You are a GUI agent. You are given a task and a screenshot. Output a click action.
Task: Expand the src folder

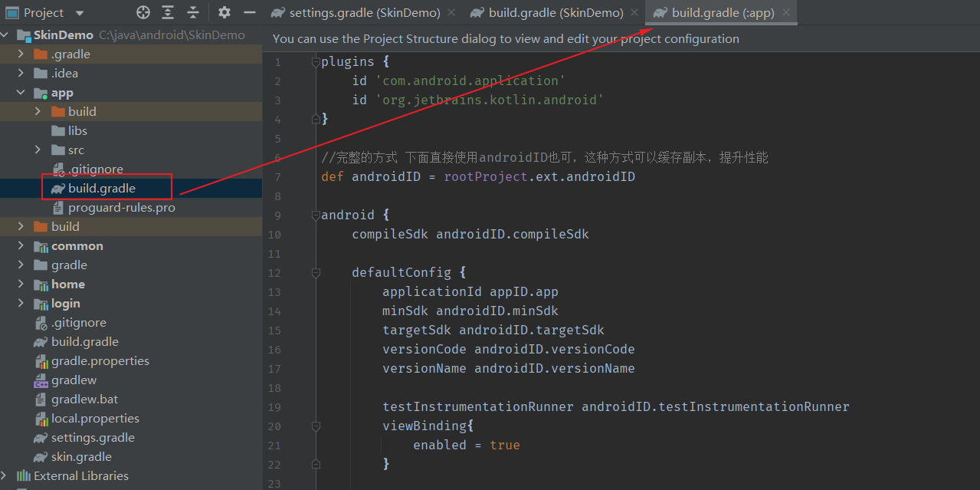click(38, 150)
